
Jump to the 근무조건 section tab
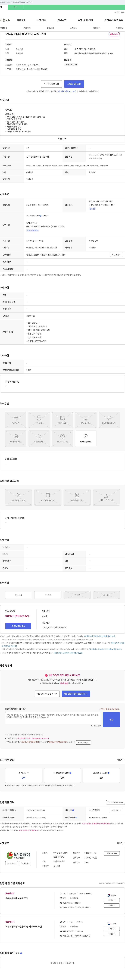pyautogui.click(x=27, y=28)
